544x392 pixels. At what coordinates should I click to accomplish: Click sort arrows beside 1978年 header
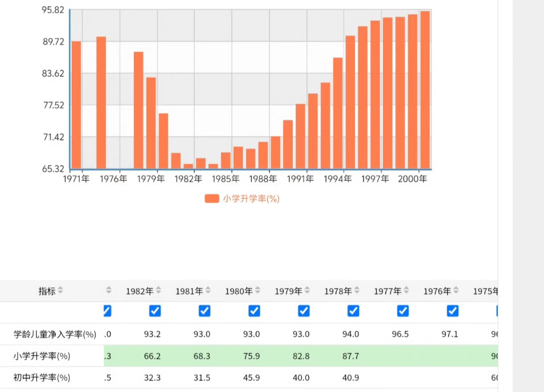(x=357, y=291)
